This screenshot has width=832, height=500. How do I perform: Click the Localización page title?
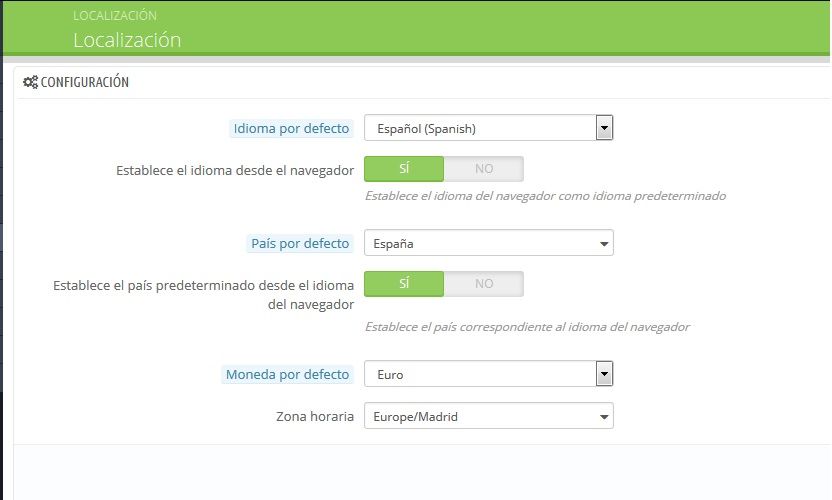tap(127, 40)
